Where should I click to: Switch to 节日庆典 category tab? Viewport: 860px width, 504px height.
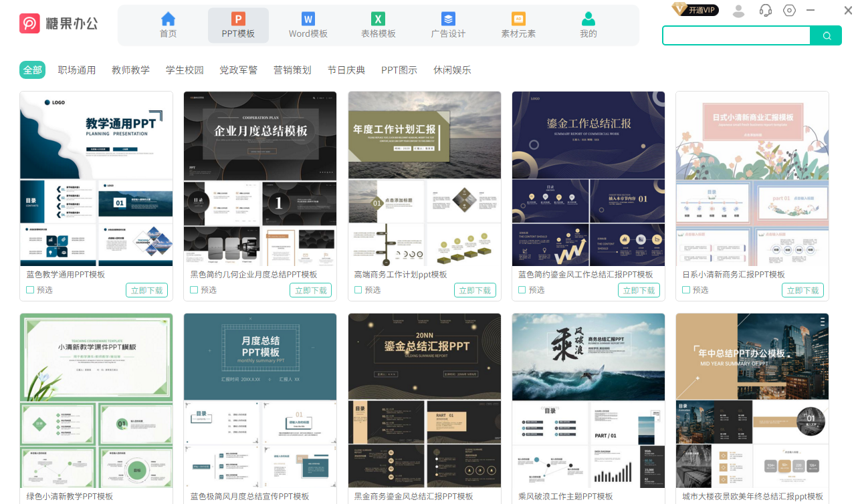click(346, 70)
